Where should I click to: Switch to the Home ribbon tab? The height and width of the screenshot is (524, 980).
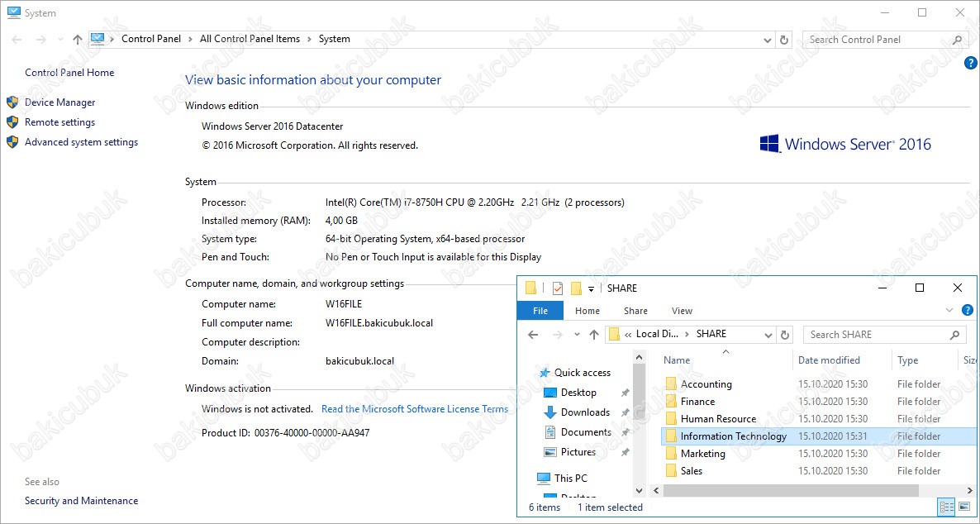[588, 311]
